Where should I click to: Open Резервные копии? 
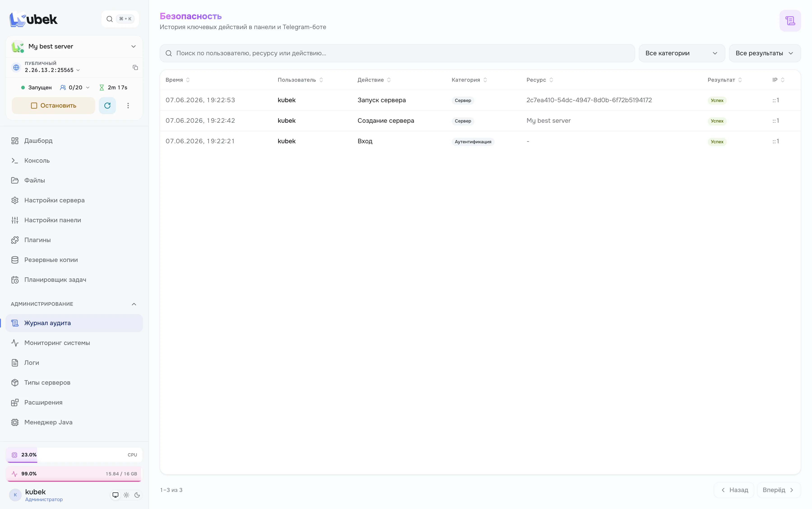[74, 260]
